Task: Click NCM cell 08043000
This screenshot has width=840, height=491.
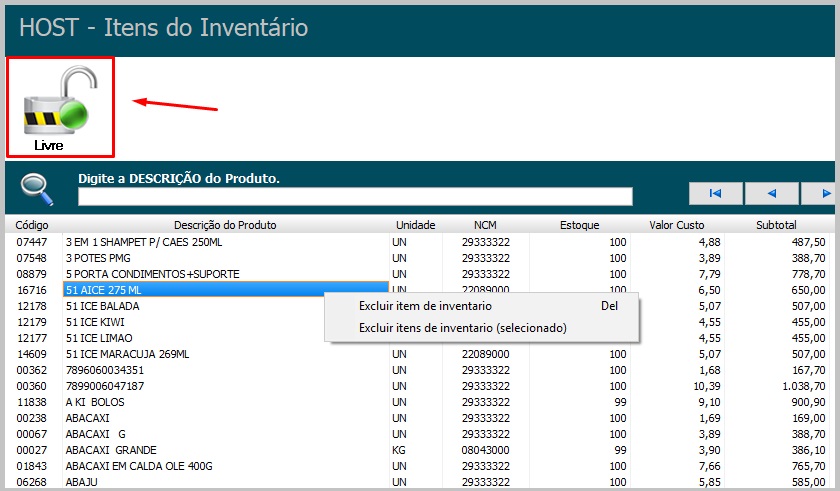Action: click(x=485, y=450)
